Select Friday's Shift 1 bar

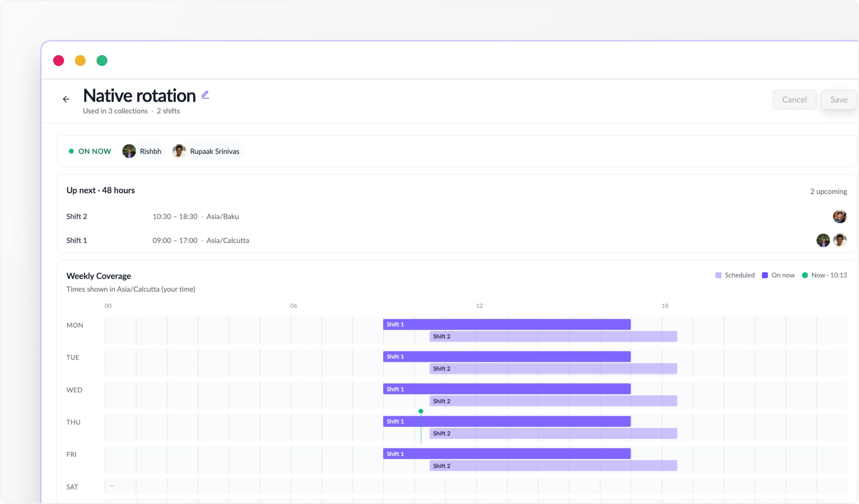507,454
